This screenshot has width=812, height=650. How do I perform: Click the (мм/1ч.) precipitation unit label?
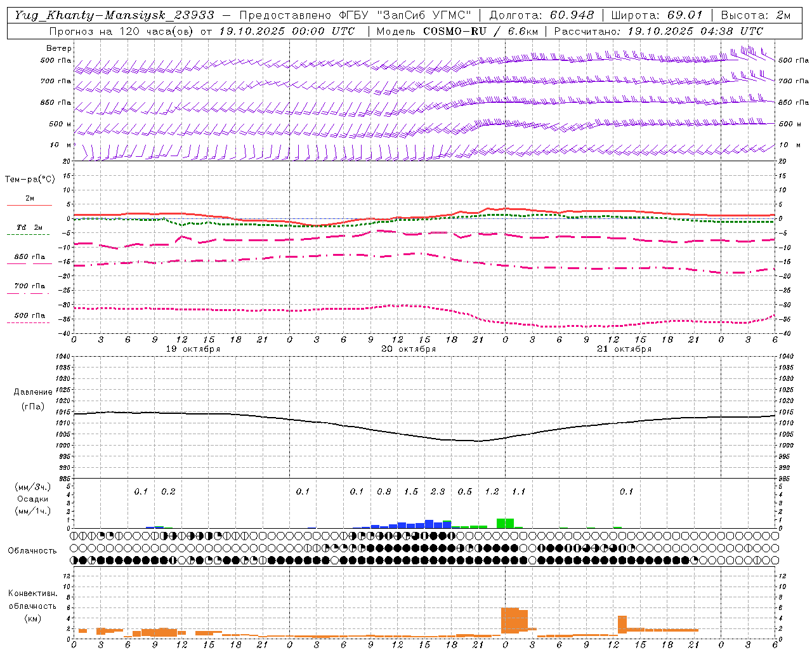coord(32,511)
